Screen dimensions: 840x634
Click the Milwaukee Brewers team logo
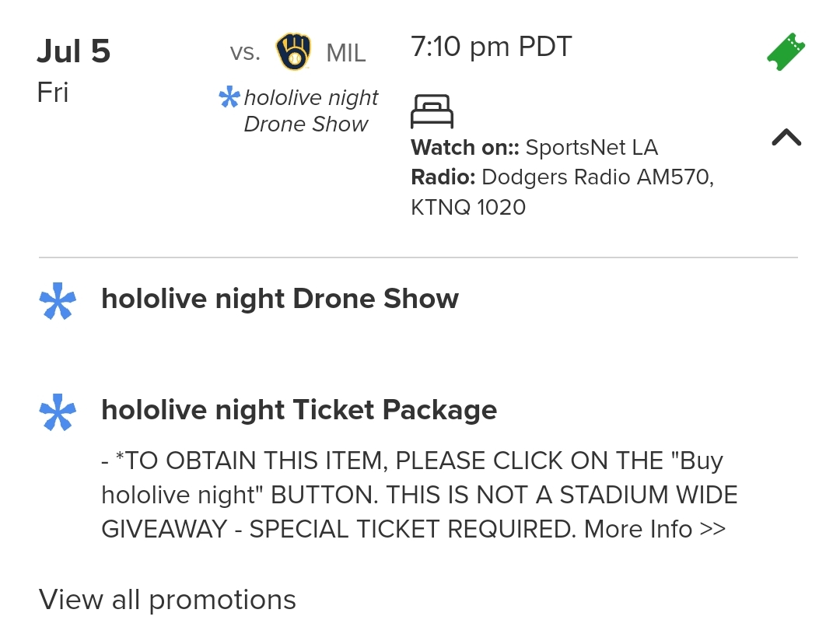pyautogui.click(x=293, y=52)
